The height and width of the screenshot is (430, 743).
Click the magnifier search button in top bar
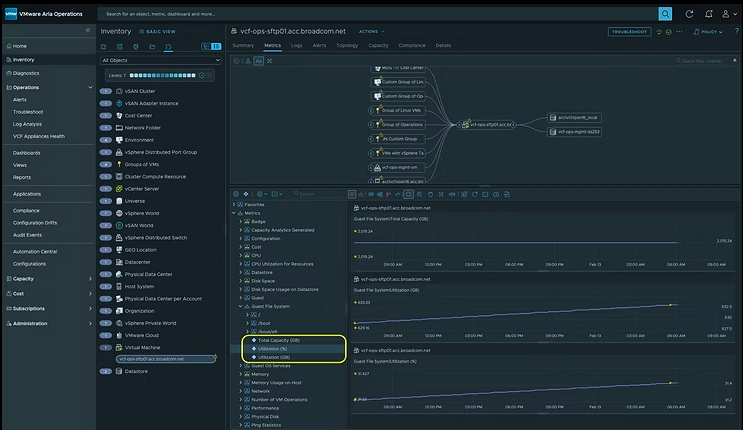tap(665, 14)
